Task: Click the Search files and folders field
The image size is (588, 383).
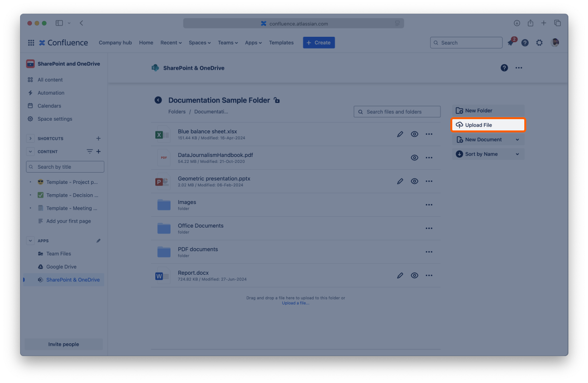Action: point(397,112)
